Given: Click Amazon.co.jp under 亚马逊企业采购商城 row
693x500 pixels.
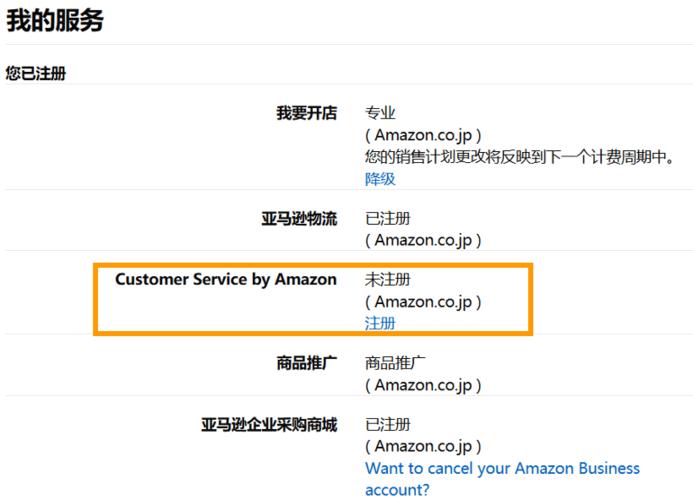Looking at the screenshot, I should pos(423,447).
